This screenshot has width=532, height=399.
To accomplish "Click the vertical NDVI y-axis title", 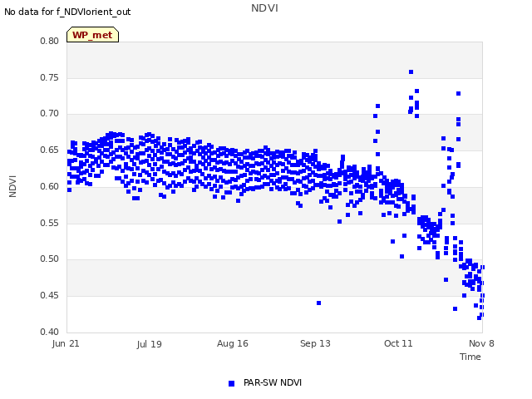I will (x=12, y=186).
